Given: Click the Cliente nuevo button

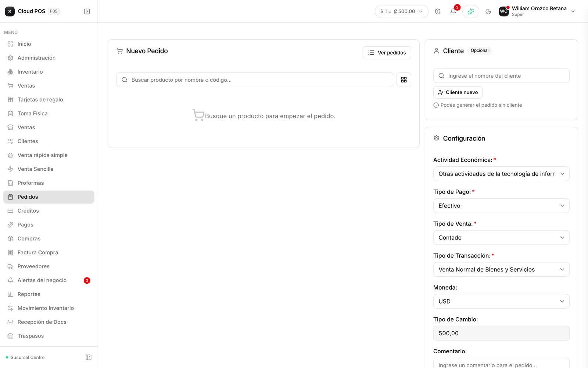Looking at the screenshot, I should click(x=458, y=92).
